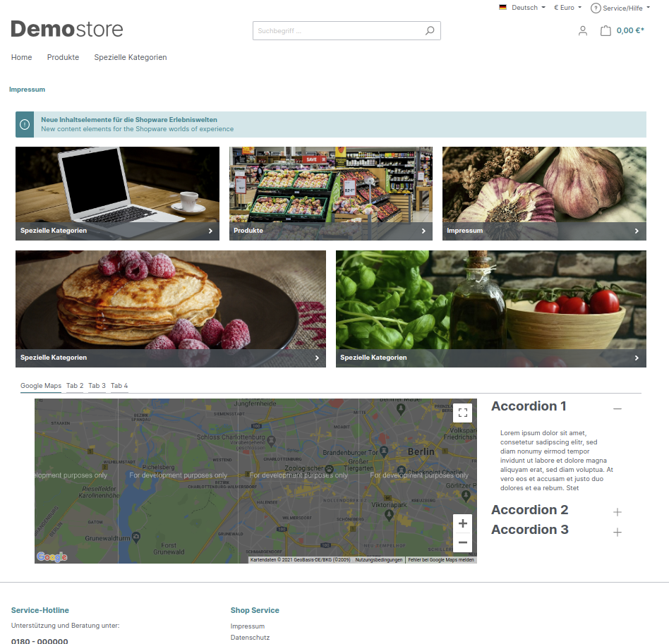The width and height of the screenshot is (669, 644).
Task: Click the Impressum link under Shop Service
Action: 248,626
